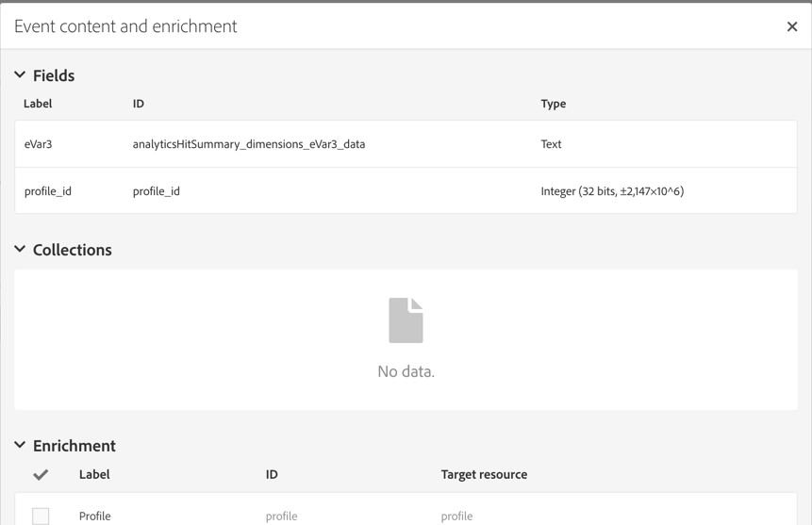Click the No data. placeholder text

coord(406,371)
